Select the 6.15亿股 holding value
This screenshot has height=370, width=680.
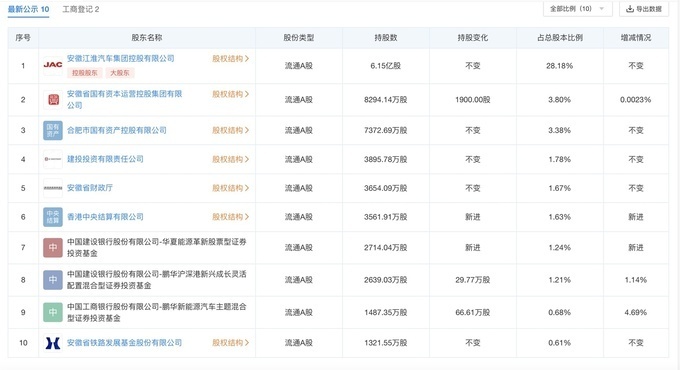click(x=386, y=65)
